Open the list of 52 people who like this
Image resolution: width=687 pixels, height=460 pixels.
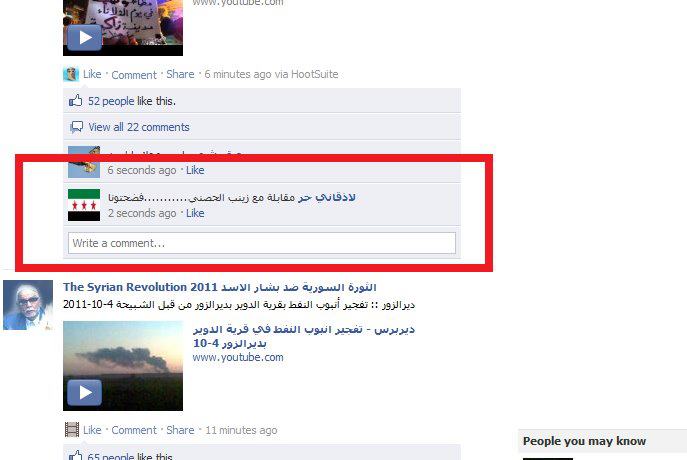[x=111, y=101]
